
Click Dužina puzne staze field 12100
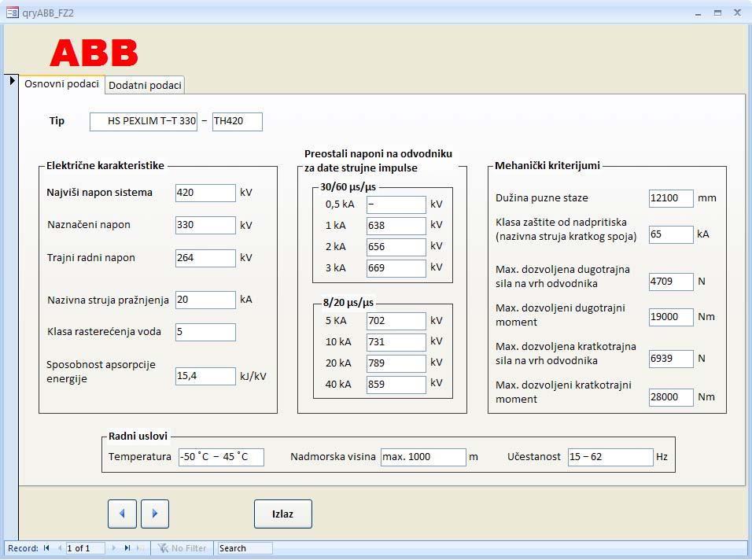point(671,198)
